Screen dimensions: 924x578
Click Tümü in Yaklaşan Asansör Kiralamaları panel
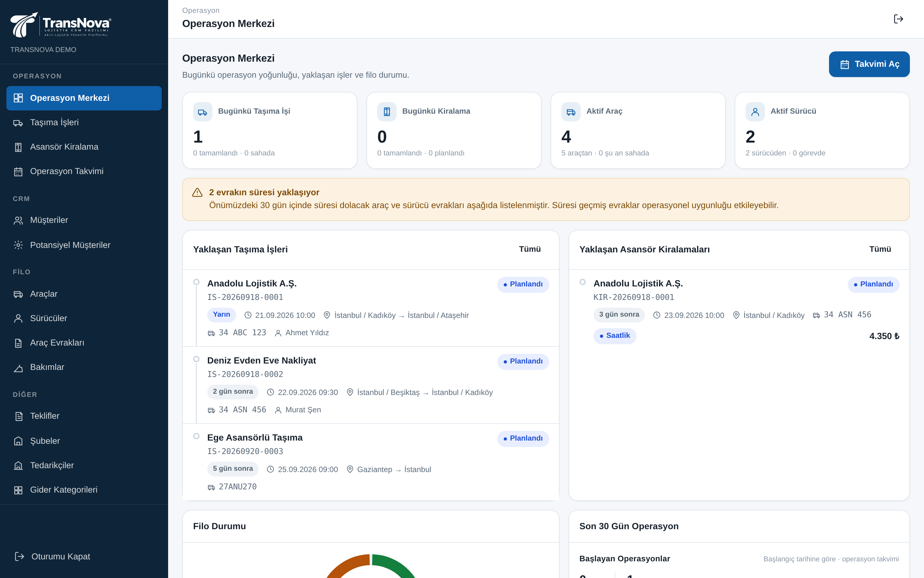880,249
